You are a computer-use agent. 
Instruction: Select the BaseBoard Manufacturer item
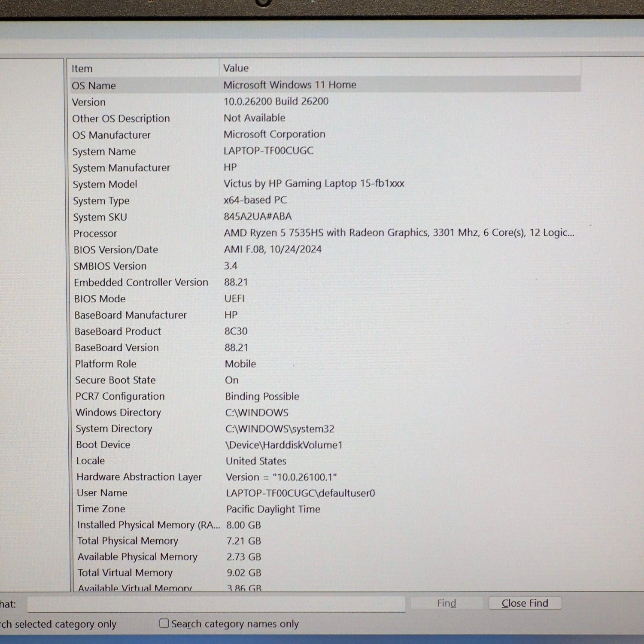131,315
